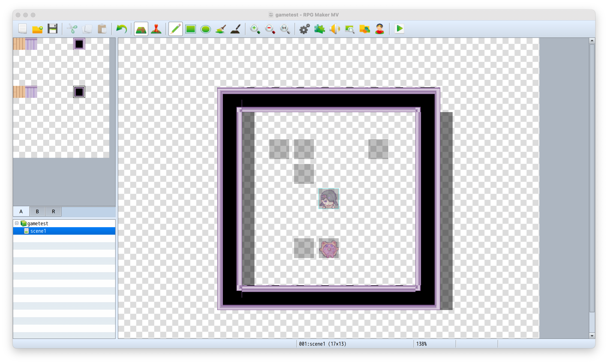The height and width of the screenshot is (364, 608).
Task: Click the pink bear event on the map
Action: [x=329, y=248]
